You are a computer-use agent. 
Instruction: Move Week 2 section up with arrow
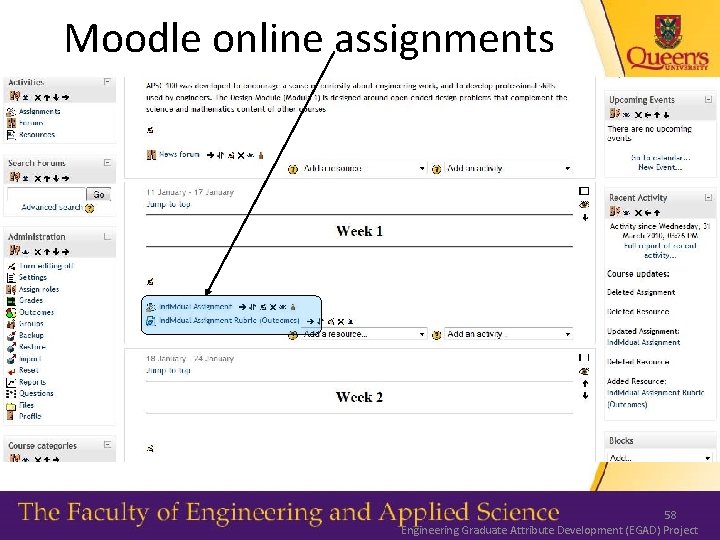click(x=585, y=383)
